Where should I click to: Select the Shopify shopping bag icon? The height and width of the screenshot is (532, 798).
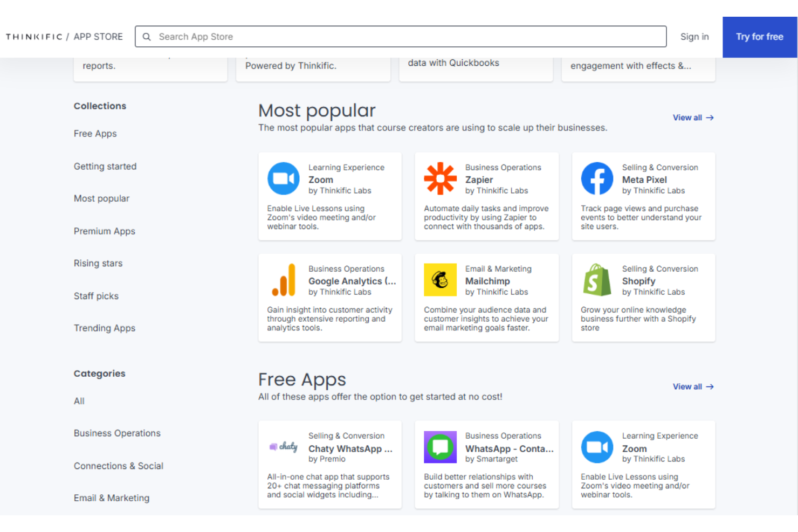click(597, 280)
